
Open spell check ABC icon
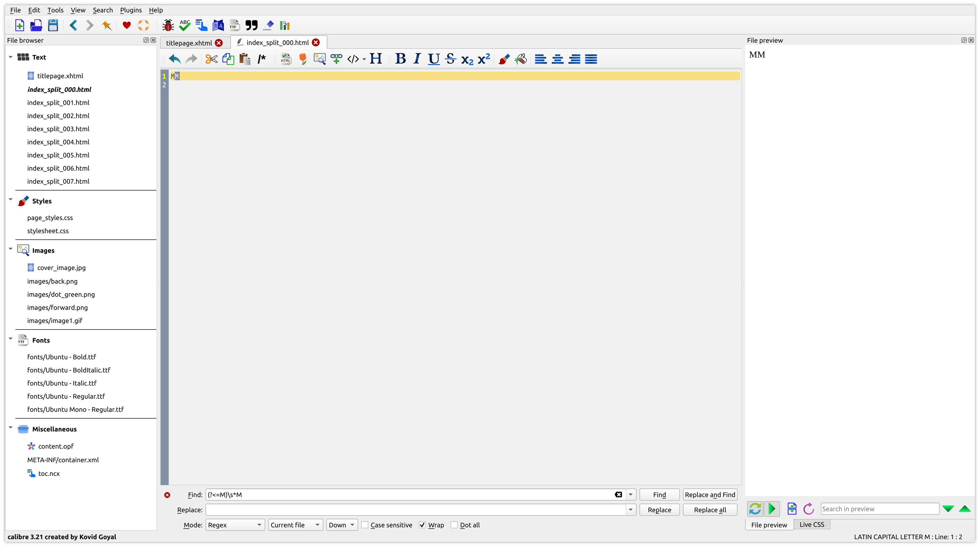click(185, 25)
